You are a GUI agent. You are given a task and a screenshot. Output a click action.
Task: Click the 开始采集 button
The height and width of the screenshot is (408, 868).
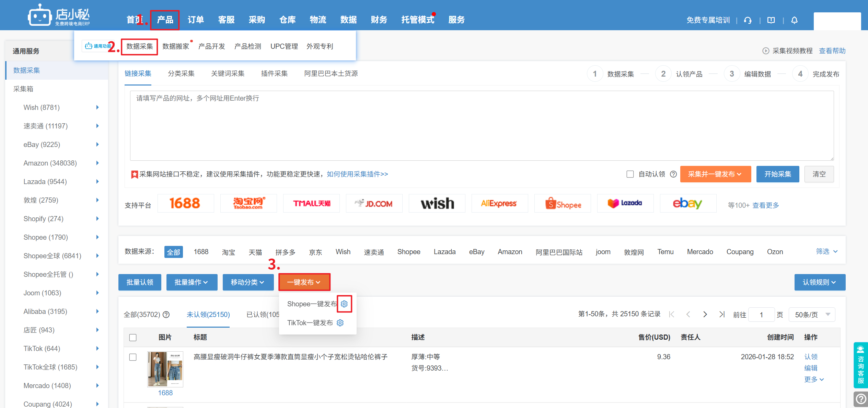point(777,174)
